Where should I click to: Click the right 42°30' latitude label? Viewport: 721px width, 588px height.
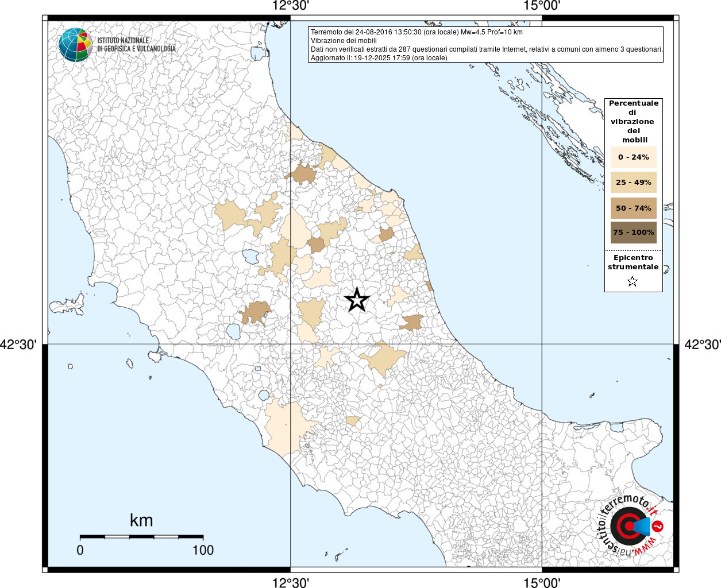pos(702,345)
